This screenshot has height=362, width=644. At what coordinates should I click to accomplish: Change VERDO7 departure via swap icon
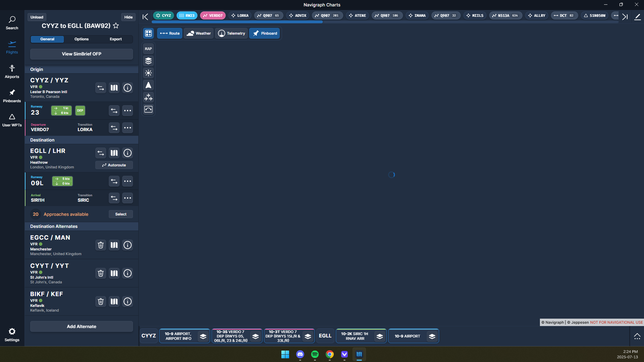(x=114, y=128)
